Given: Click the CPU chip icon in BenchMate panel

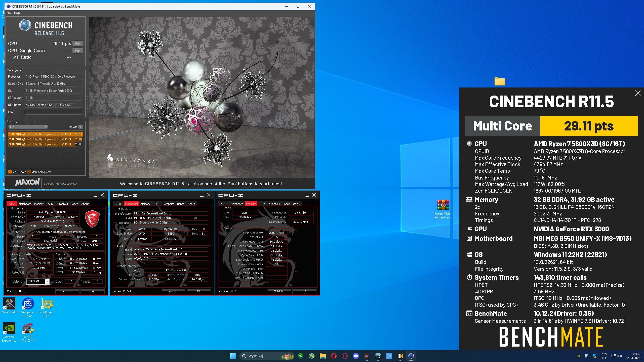Looking at the screenshot, I should [469, 144].
